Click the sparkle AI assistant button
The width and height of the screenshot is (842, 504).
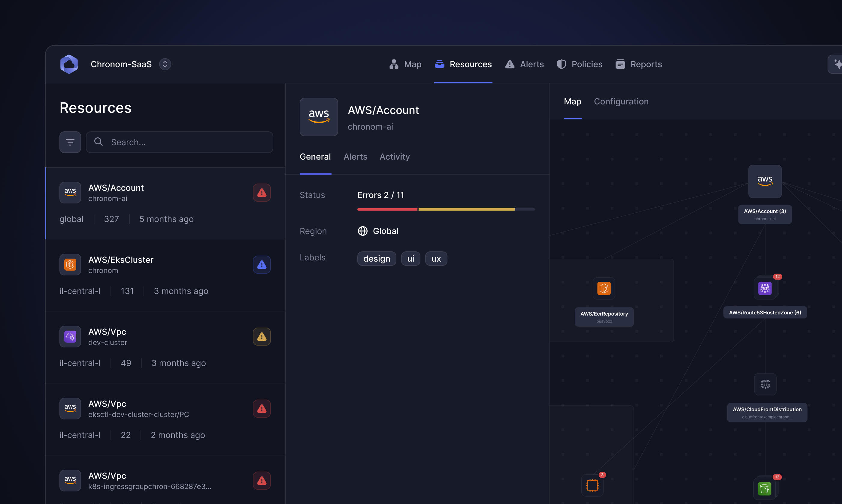(x=836, y=64)
